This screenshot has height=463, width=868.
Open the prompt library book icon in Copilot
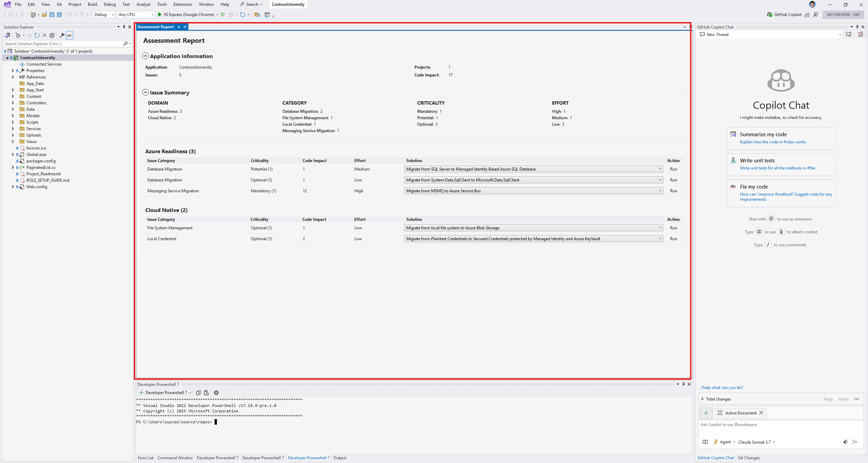point(705,442)
